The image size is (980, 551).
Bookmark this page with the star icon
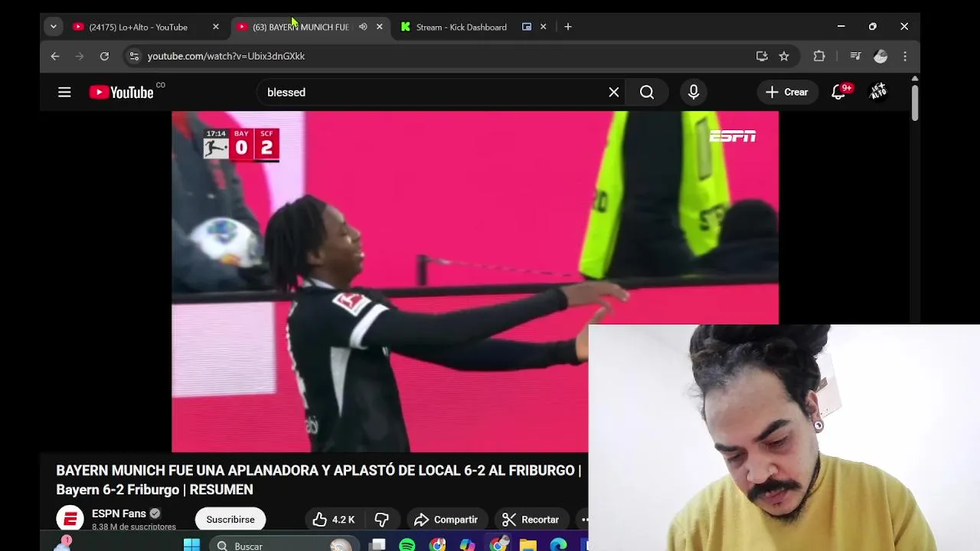tap(784, 56)
